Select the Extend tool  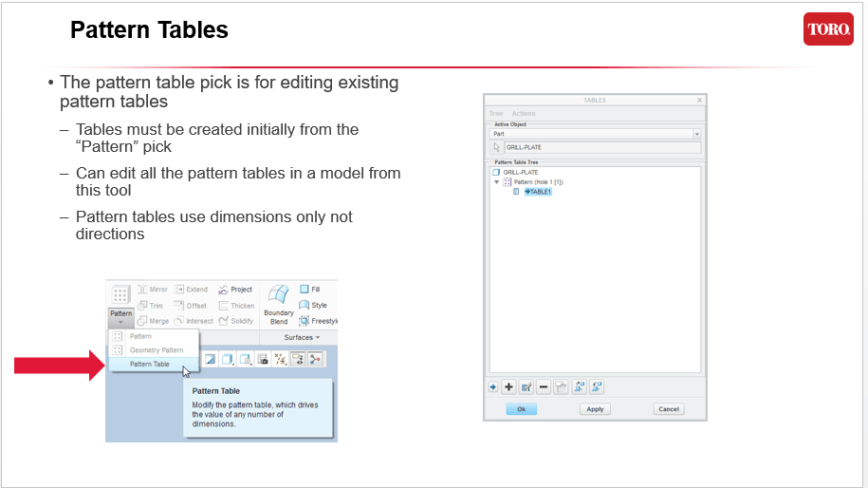191,290
